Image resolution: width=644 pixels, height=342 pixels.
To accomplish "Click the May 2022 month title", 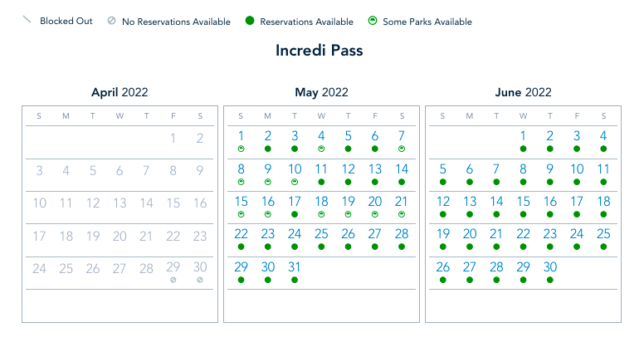I will pyautogui.click(x=321, y=92).
